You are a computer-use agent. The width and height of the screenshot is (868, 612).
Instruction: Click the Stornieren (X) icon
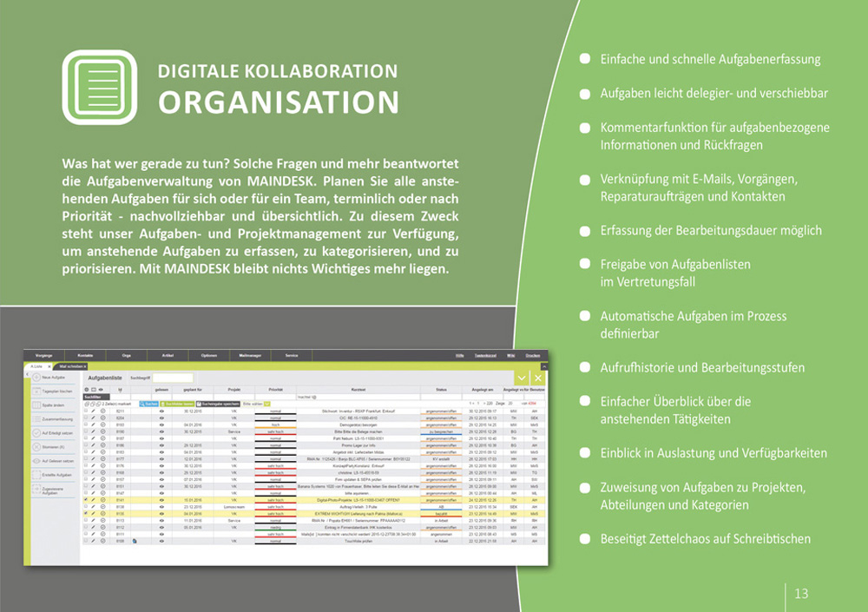(36, 447)
